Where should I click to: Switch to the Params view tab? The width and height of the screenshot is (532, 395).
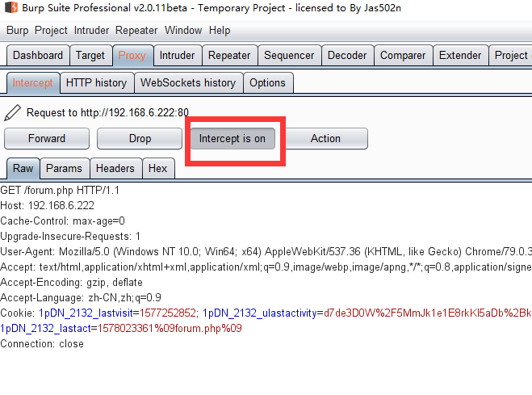[x=64, y=168]
